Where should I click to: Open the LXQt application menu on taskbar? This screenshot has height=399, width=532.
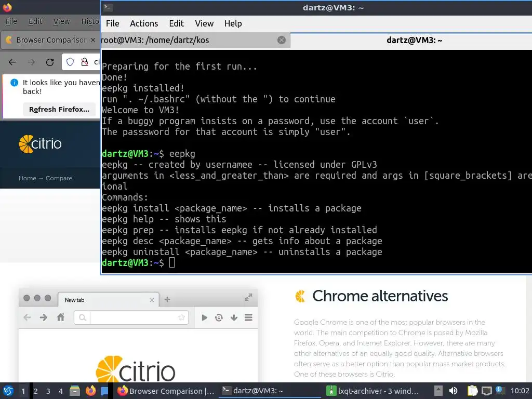click(8, 391)
